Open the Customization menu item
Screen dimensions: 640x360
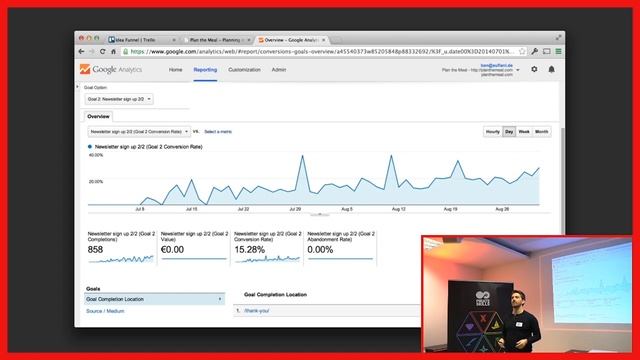tap(244, 70)
